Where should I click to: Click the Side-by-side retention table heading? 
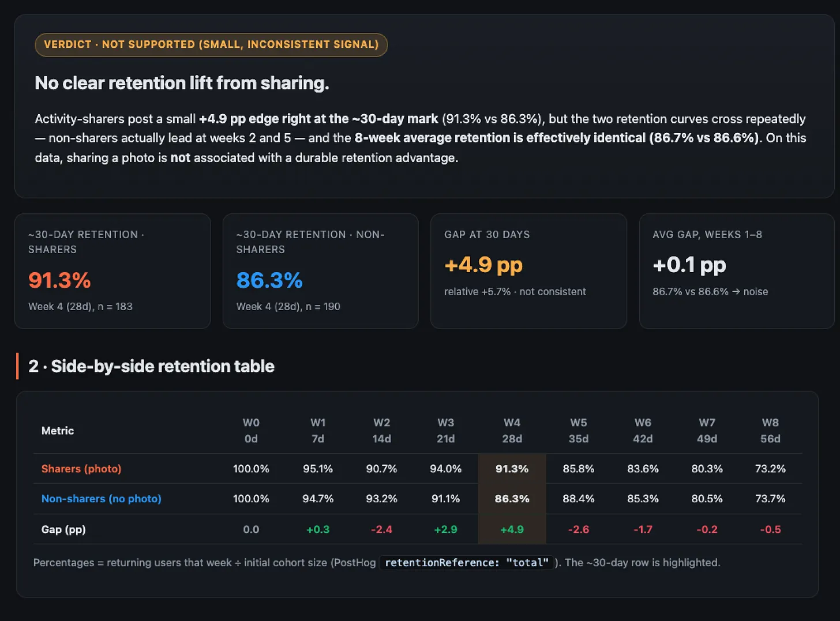(x=151, y=366)
